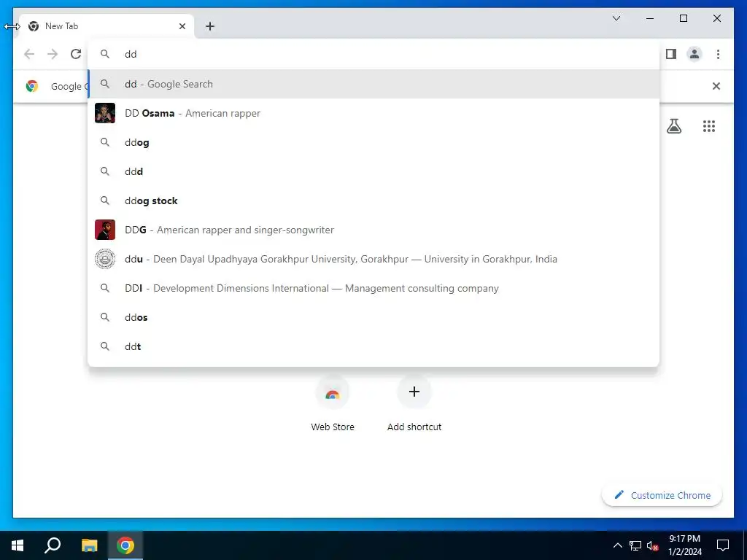
Task: Click the magnifier icon beside ddt
Action: click(105, 346)
